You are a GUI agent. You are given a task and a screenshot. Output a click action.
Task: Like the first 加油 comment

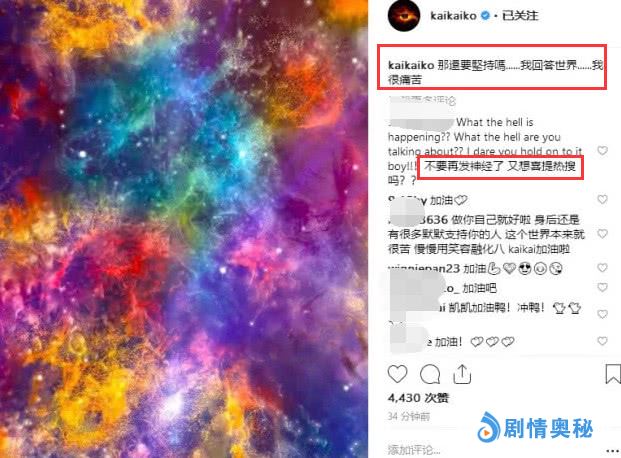(602, 199)
